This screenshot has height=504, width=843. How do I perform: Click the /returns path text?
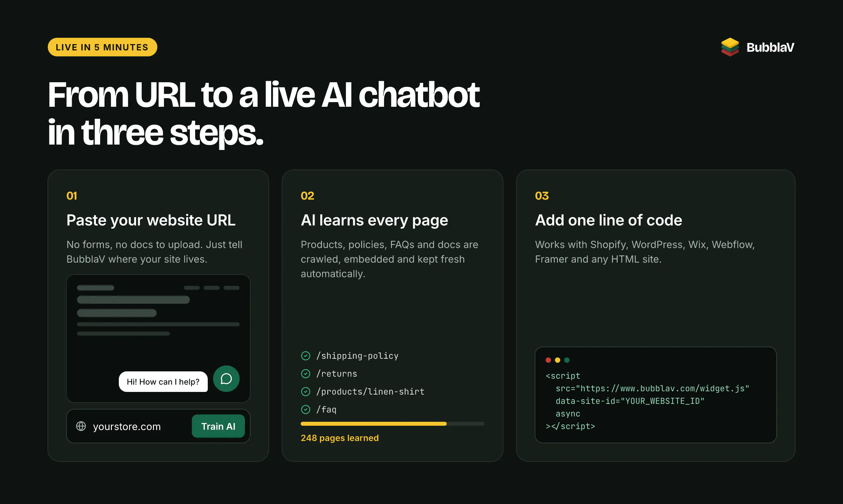pyautogui.click(x=337, y=374)
